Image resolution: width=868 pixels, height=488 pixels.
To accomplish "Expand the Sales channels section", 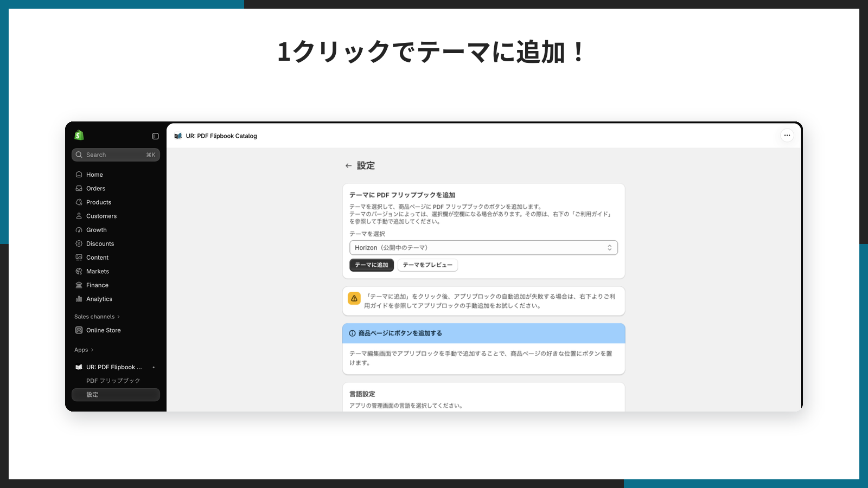I will coord(97,317).
